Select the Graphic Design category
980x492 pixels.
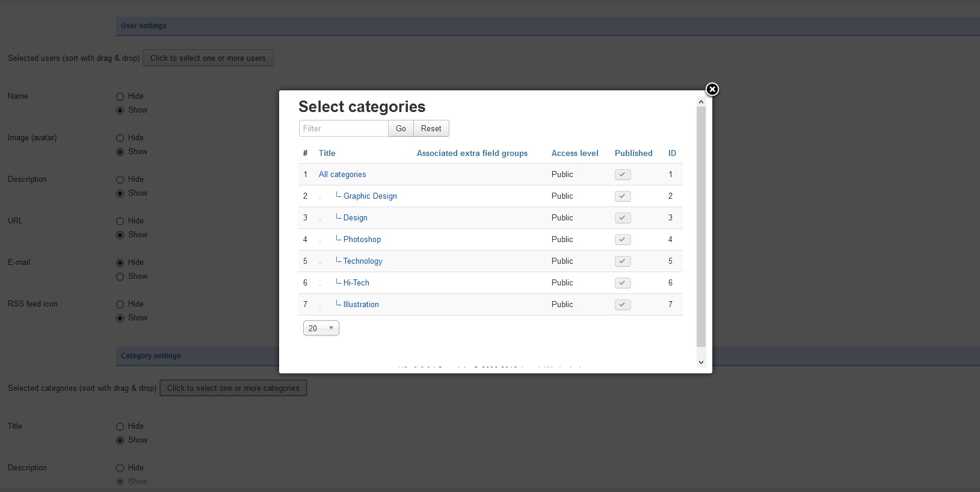click(369, 196)
